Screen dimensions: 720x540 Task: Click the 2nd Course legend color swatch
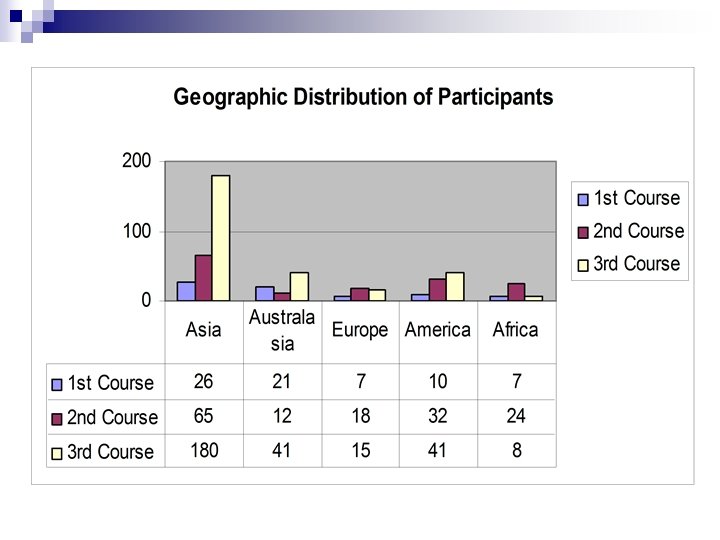tap(582, 232)
